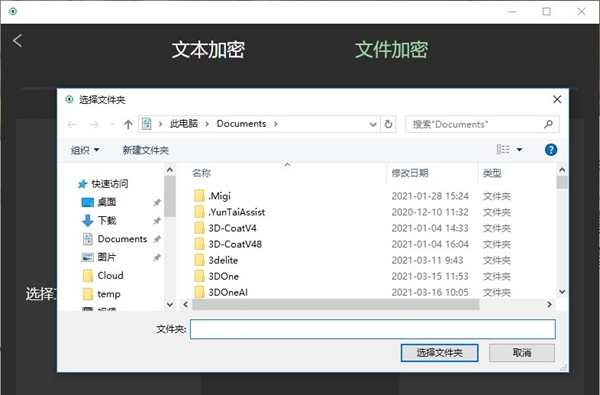Click the app logo in the title bar
Screen dimensions: 600x395
13,11
